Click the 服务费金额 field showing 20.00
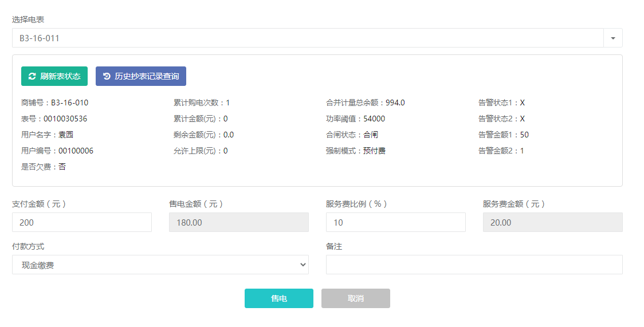The image size is (644, 327). click(552, 222)
